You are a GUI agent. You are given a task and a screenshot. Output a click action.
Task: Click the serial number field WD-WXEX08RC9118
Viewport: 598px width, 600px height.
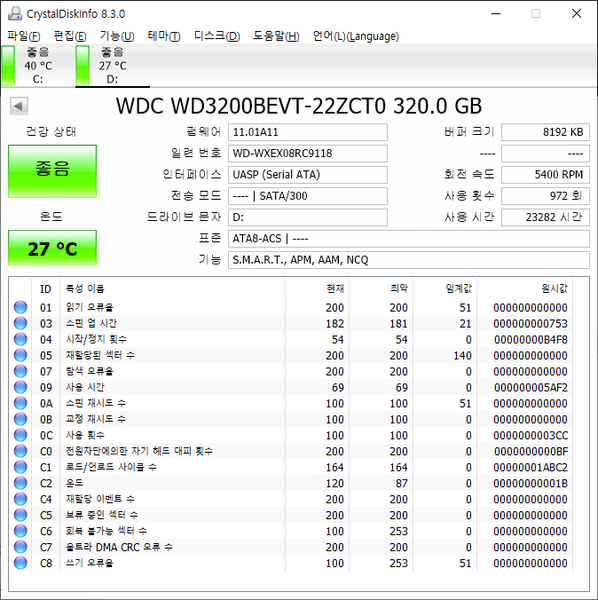click(x=308, y=153)
